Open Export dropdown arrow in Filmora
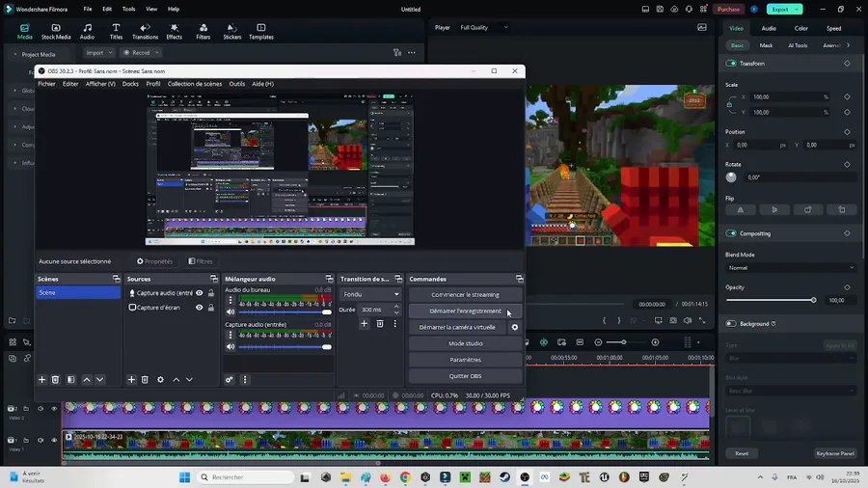The image size is (868, 488). (x=797, y=10)
